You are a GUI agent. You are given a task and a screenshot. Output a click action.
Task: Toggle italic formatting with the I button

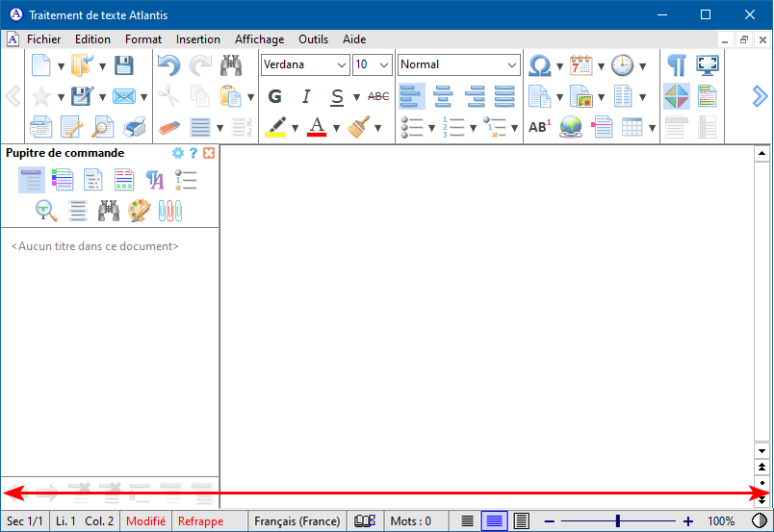pos(306,96)
